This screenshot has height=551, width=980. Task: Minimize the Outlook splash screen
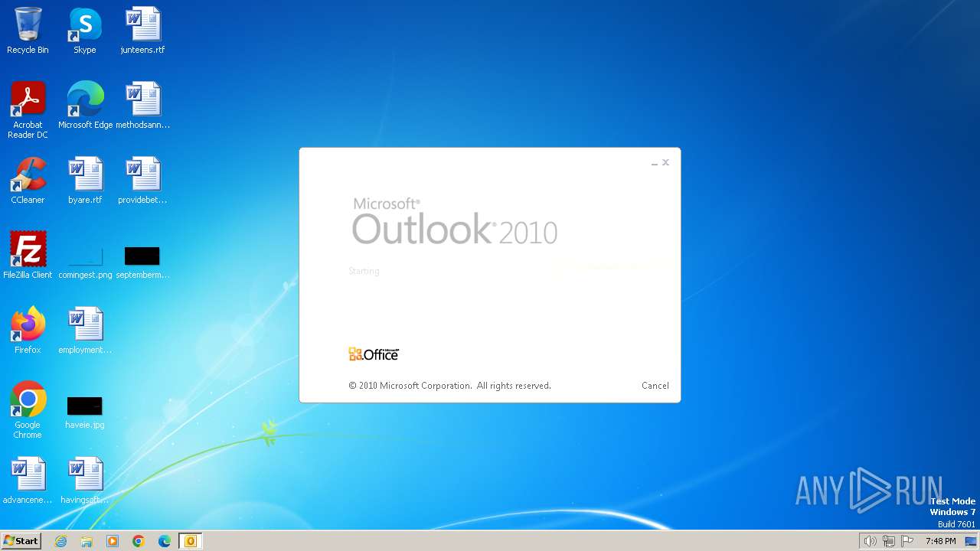pos(655,163)
